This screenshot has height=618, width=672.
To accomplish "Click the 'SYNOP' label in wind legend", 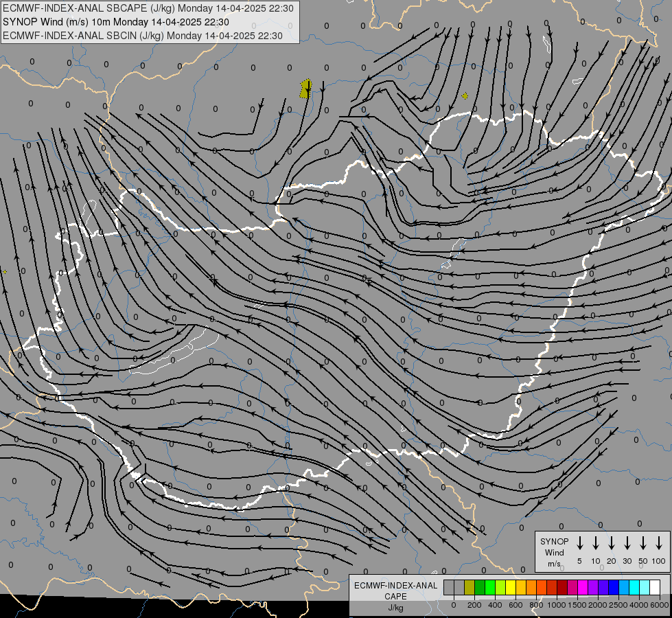I will pyautogui.click(x=554, y=542).
